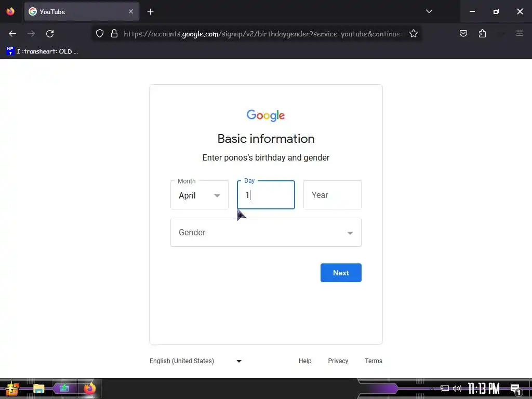The height and width of the screenshot is (399, 532).
Task: Open the English (United States) language selector
Action: (x=195, y=361)
